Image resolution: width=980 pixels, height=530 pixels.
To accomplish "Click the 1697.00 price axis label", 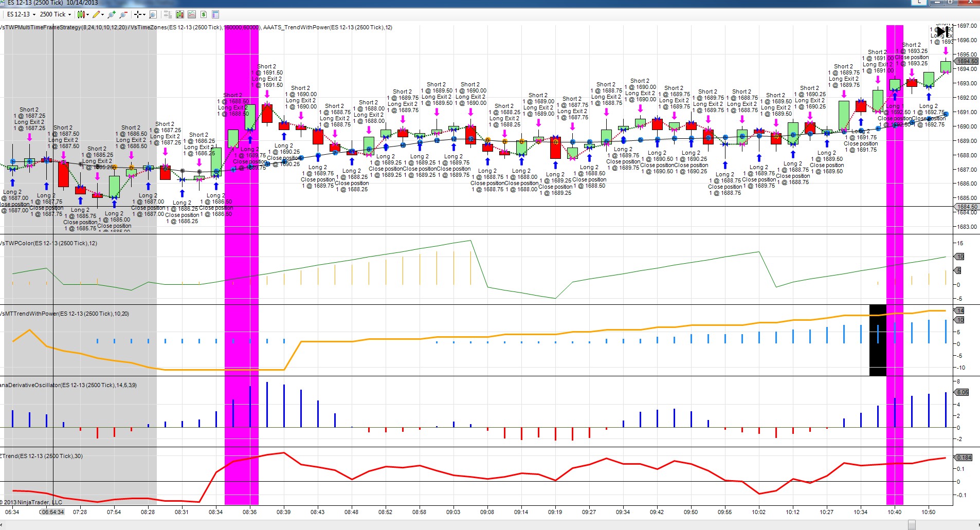I will click(x=967, y=26).
